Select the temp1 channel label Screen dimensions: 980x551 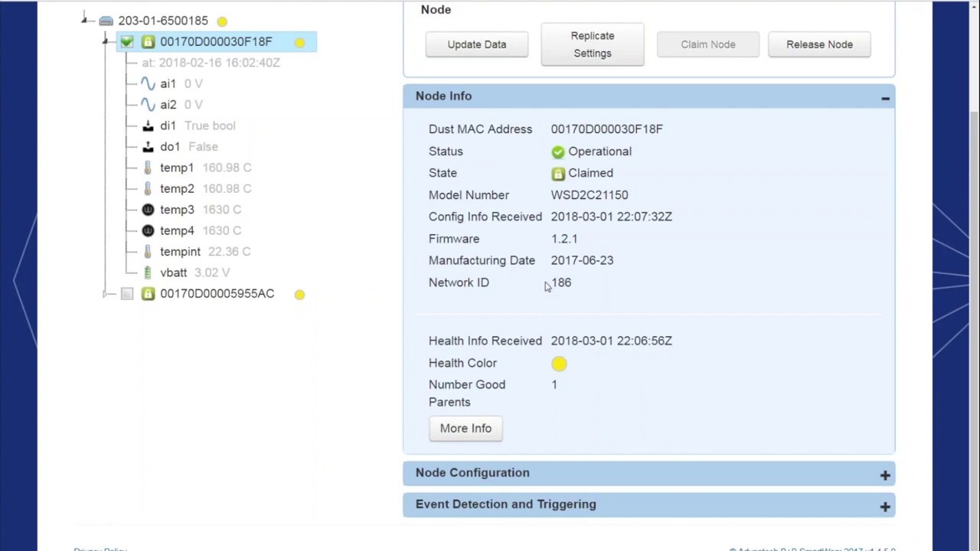coord(177,168)
